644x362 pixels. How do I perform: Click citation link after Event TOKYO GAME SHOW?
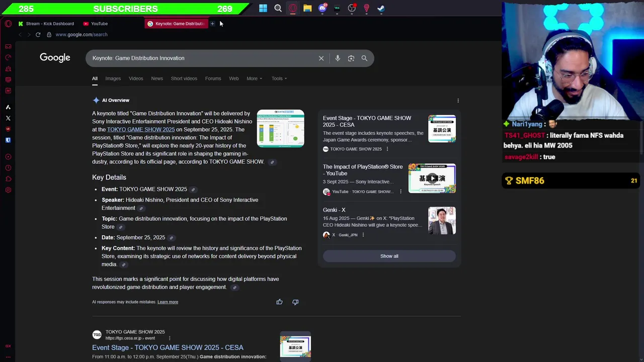(193, 190)
